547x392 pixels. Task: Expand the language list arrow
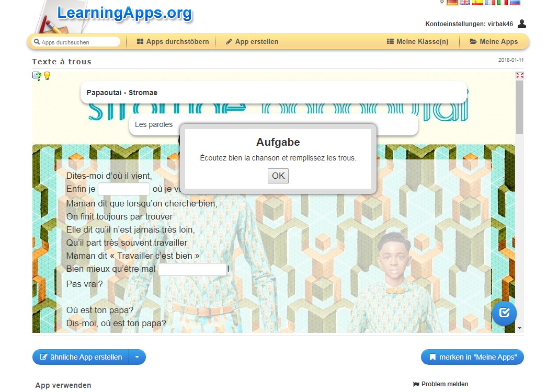[442, 2]
